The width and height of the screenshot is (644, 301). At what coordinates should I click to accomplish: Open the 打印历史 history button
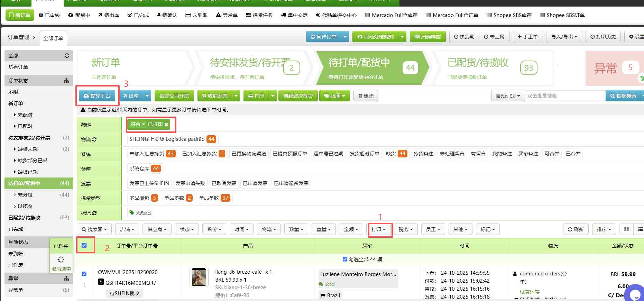point(603,37)
